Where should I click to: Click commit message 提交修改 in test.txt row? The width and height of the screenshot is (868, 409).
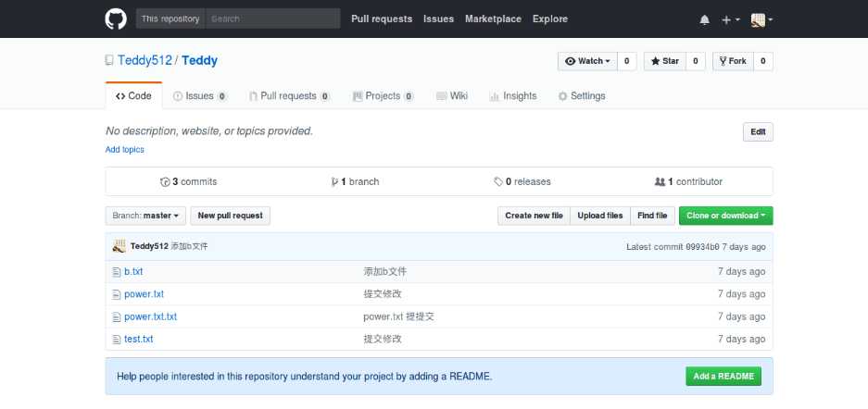coord(383,340)
